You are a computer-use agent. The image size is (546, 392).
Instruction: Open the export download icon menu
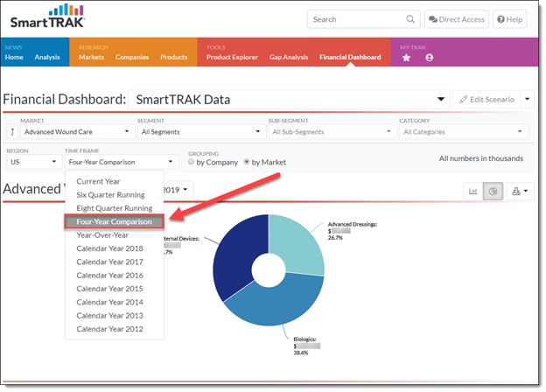point(520,191)
